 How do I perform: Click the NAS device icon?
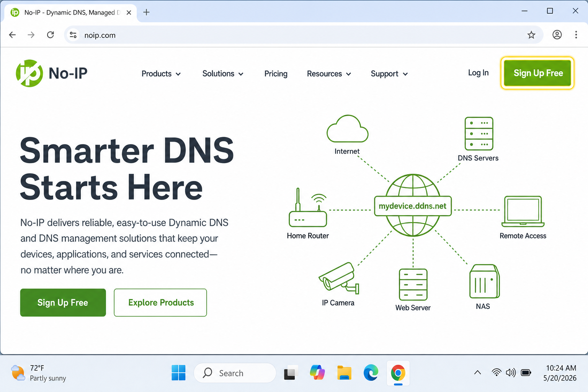484,281
